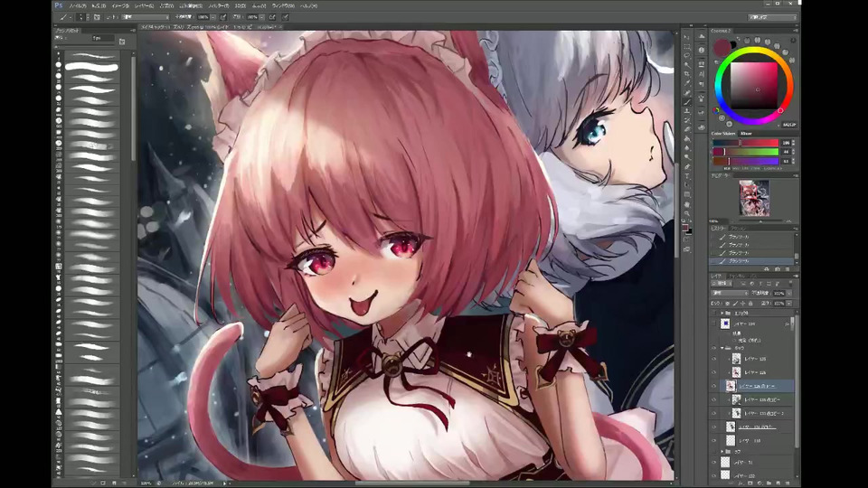
Task: Add a layer mask from Layers panel
Action: tap(750, 483)
